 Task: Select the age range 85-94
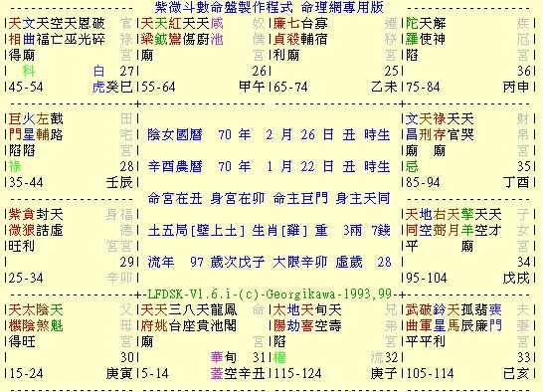coord(424,182)
